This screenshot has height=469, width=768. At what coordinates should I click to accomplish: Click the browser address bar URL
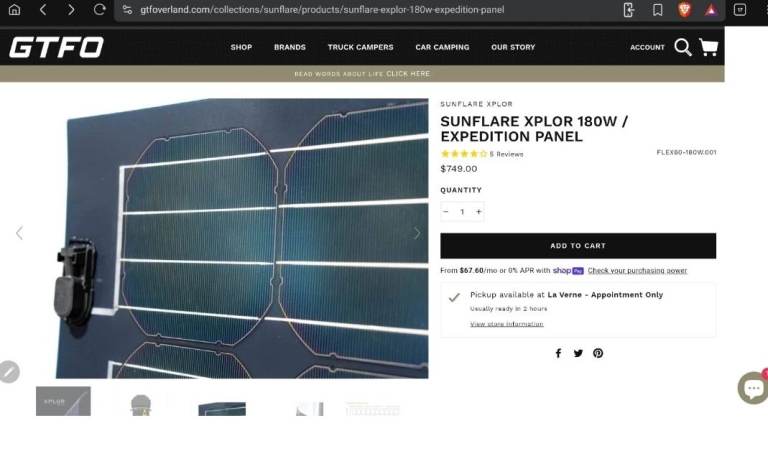click(320, 9)
